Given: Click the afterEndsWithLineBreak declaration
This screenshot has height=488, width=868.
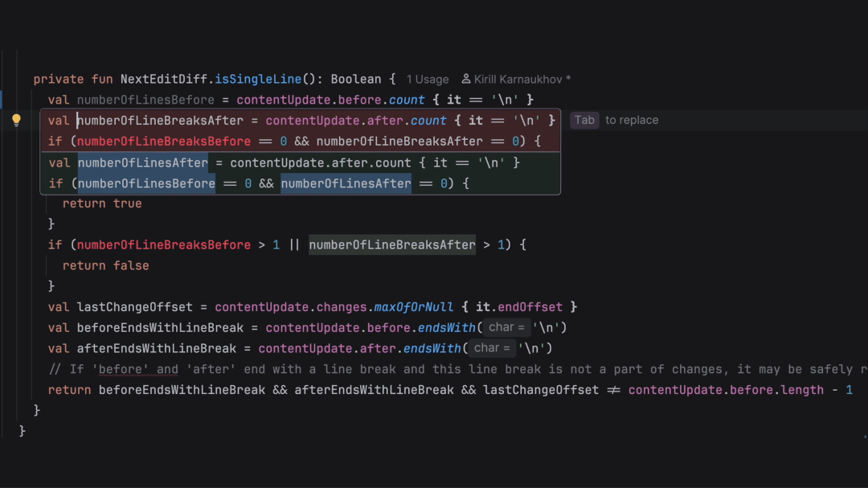Looking at the screenshot, I should tap(157, 348).
